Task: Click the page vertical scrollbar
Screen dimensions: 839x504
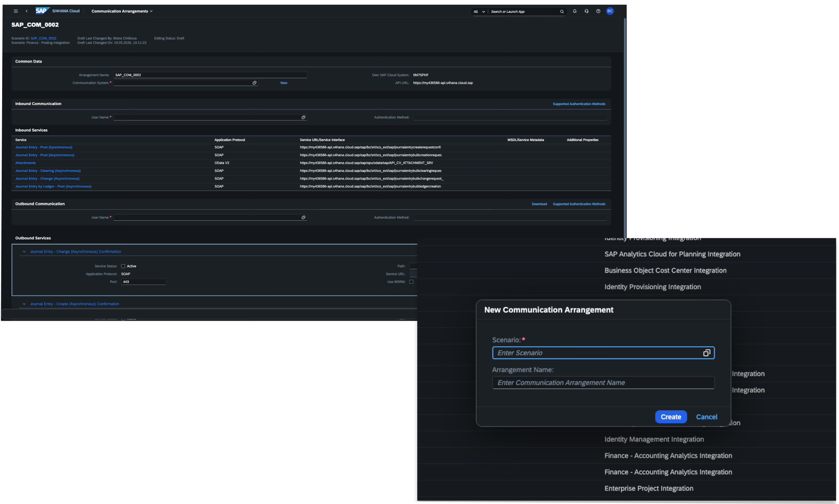Action: click(x=625, y=128)
